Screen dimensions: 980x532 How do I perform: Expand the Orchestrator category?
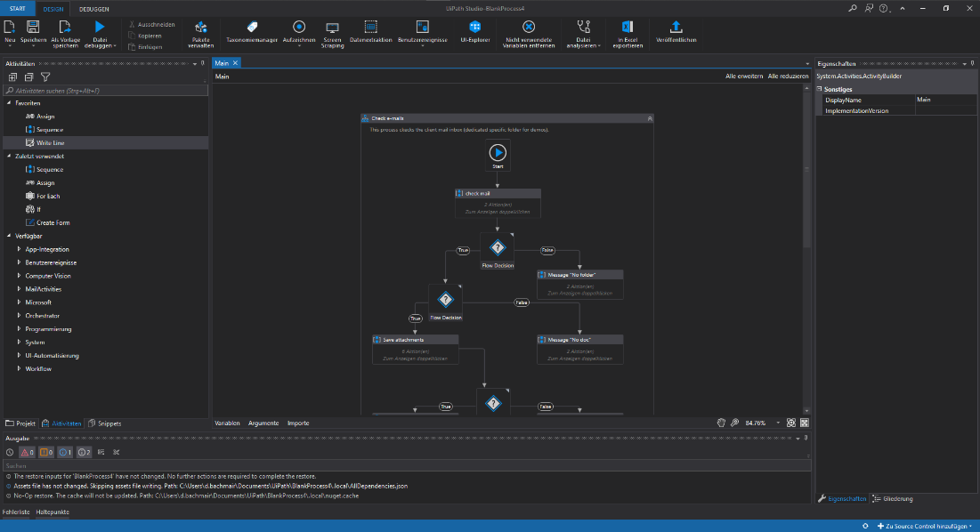point(19,315)
